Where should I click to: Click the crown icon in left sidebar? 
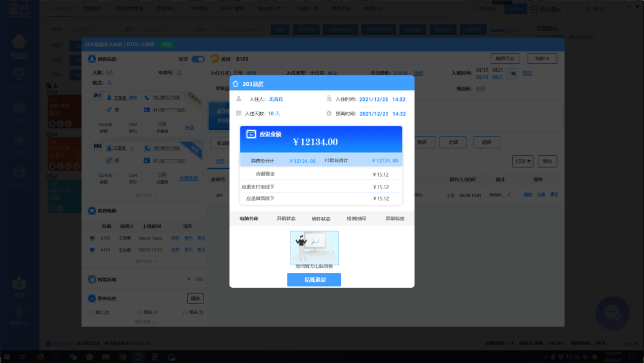(19, 139)
